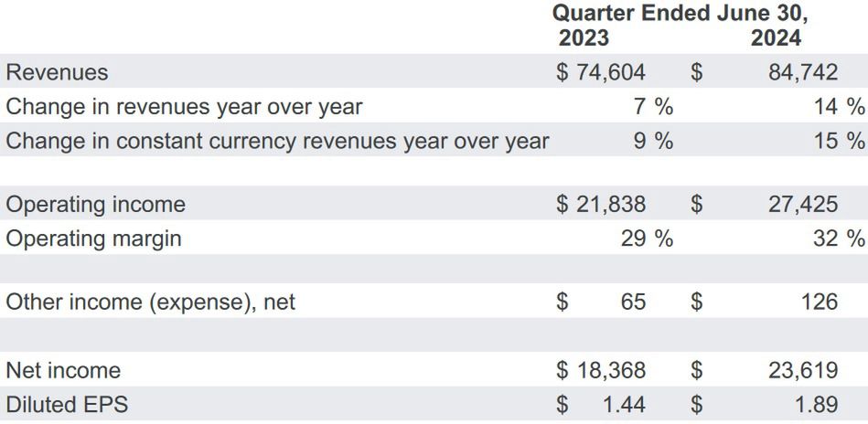Select the 2023 operating income 21,838
This screenshot has width=868, height=424.
point(611,204)
